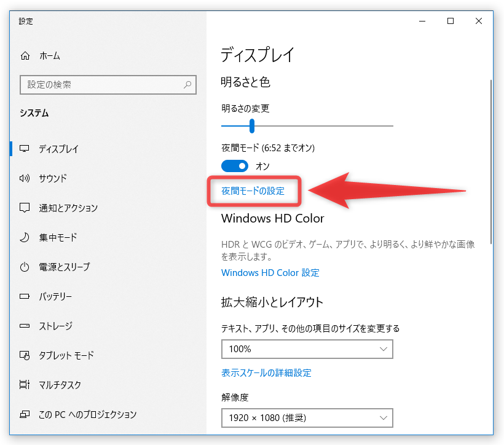Click the タブレット モード icon
Screen dimensions: 504x445
(x=25, y=355)
